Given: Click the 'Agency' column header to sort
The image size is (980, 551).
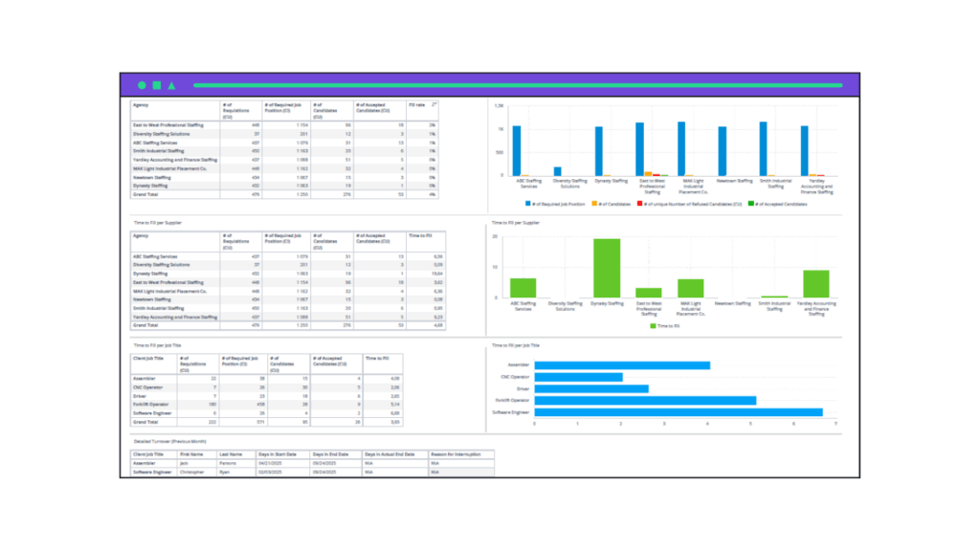Looking at the screenshot, I should click(139, 105).
